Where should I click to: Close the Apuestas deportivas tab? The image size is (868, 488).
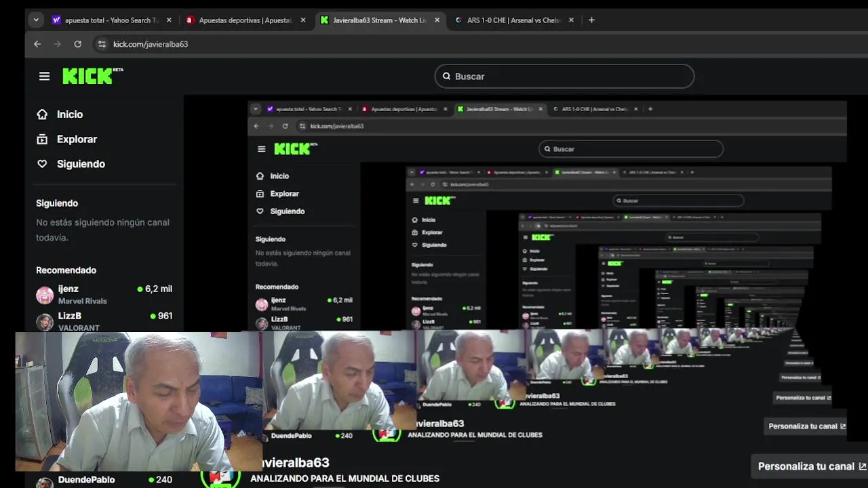click(303, 20)
